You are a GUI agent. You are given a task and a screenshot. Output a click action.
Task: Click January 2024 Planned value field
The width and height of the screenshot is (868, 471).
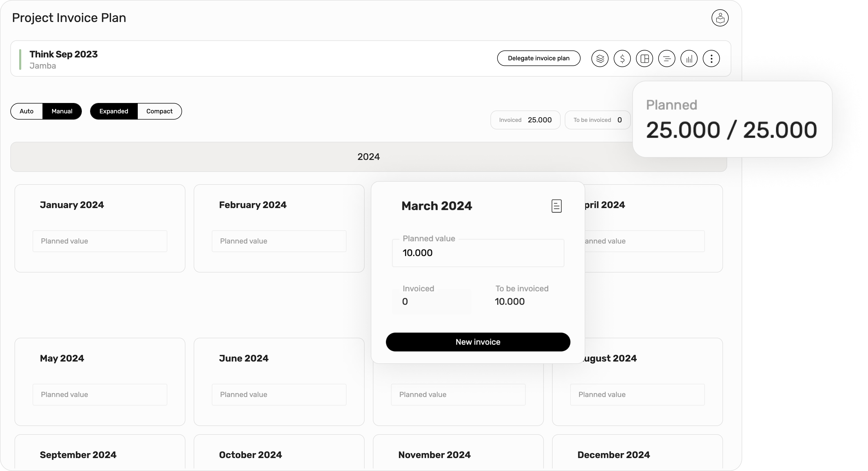[100, 241]
